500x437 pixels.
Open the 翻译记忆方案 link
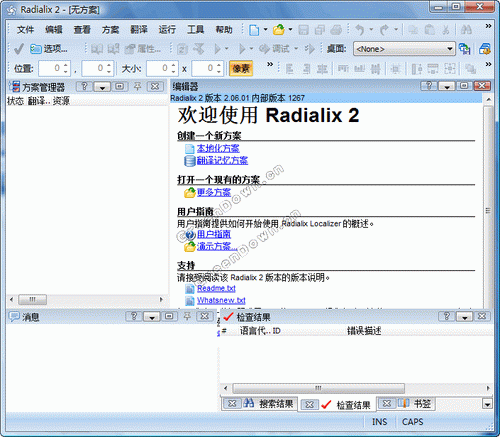tap(222, 160)
